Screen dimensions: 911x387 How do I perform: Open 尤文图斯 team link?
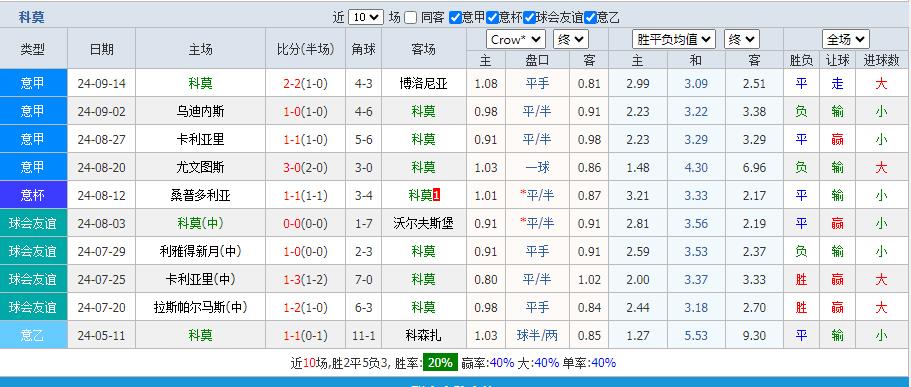(x=200, y=167)
